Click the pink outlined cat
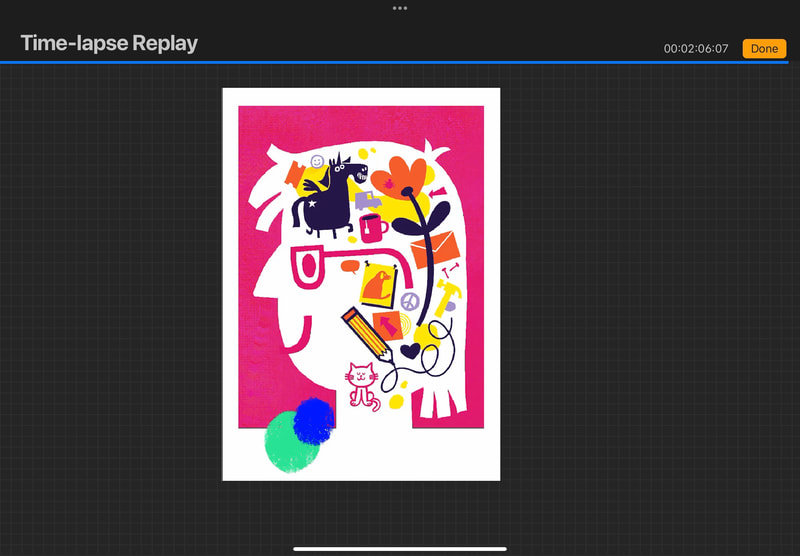The height and width of the screenshot is (556, 800). (x=361, y=384)
